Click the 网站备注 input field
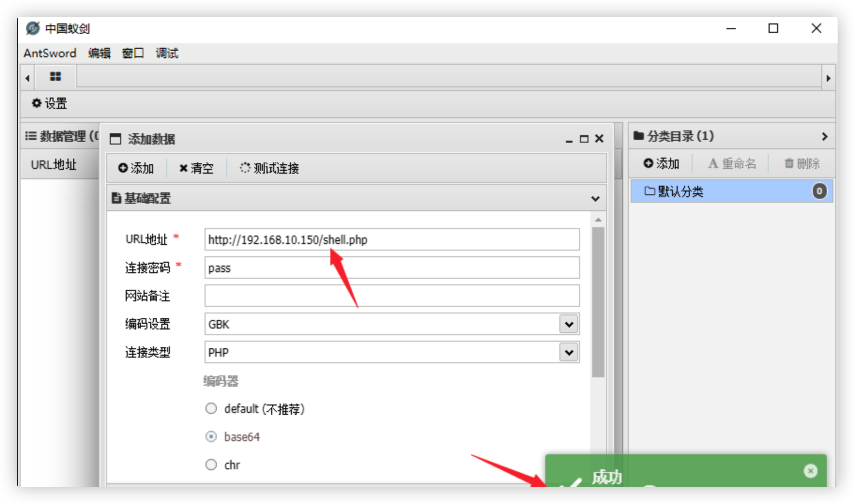Screen dimensions: 855x504 pyautogui.click(x=392, y=296)
